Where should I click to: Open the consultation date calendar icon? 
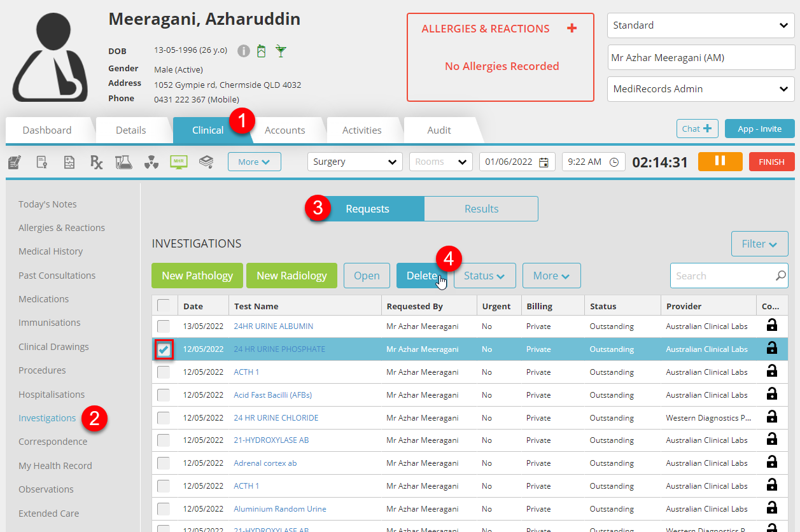544,162
